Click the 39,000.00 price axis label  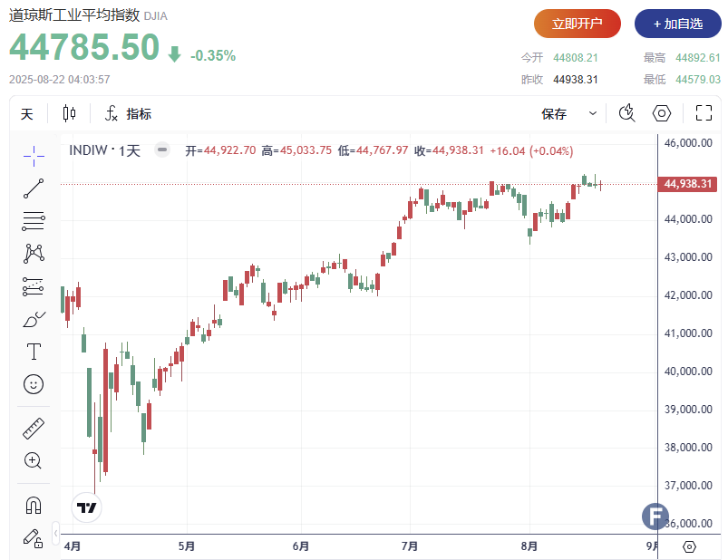[x=688, y=410]
